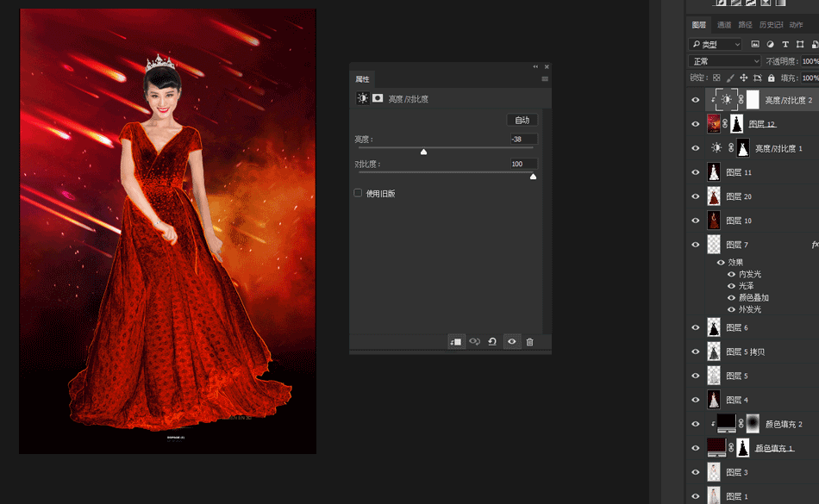Click the clip to layer icon in Properties

click(456, 342)
